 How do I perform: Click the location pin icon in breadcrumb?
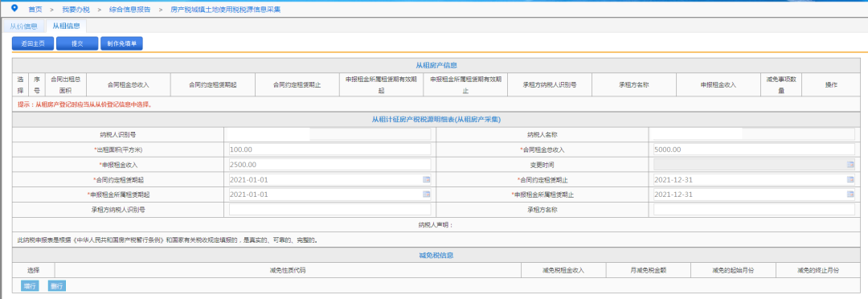pos(14,8)
